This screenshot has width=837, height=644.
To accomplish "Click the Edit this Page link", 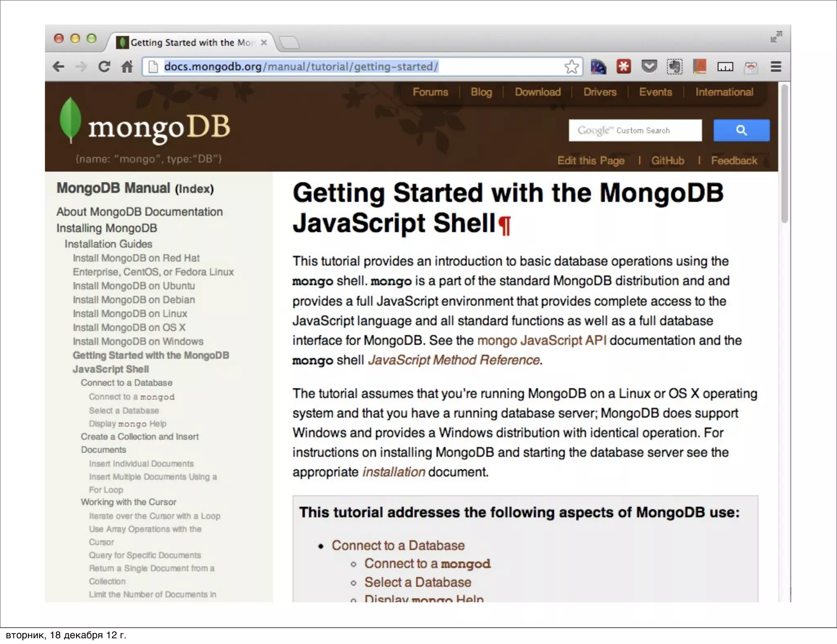I will click(x=591, y=161).
